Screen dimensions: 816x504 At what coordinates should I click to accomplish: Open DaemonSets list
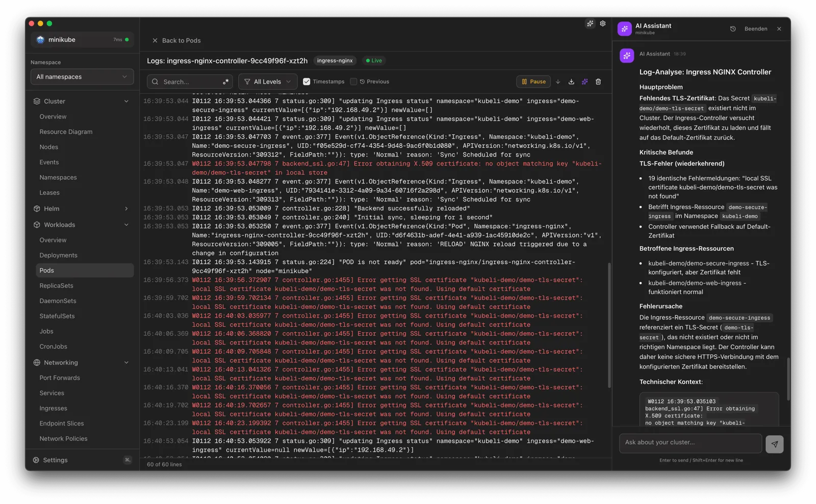click(x=58, y=301)
